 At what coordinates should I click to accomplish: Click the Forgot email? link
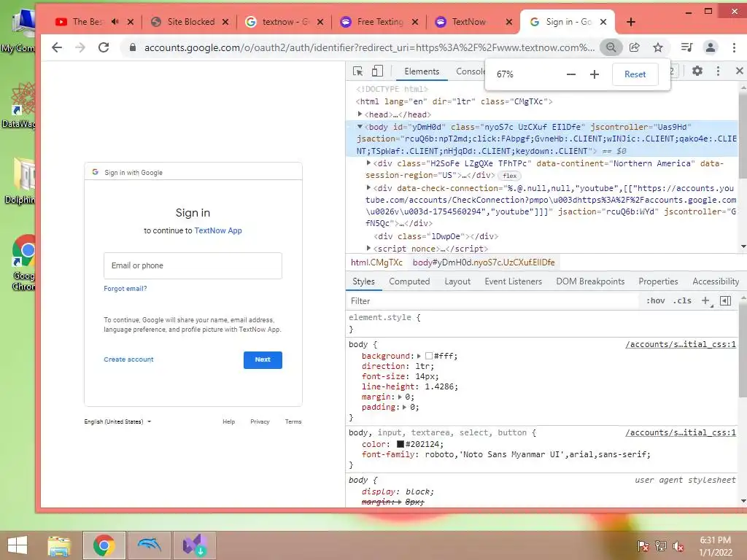click(x=125, y=289)
